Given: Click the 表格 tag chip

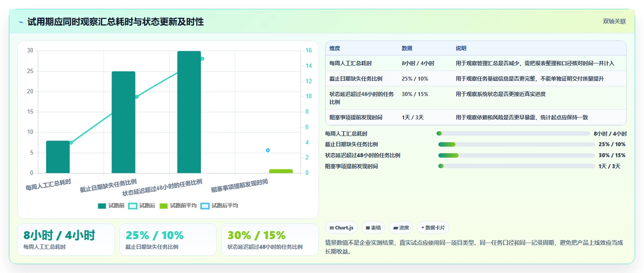Looking at the screenshot, I should click(373, 228).
